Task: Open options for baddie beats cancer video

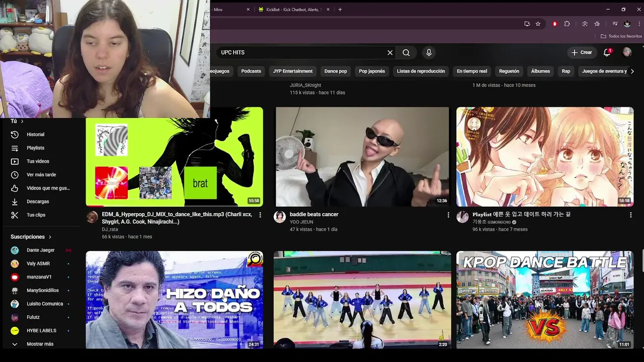Action: point(448,215)
